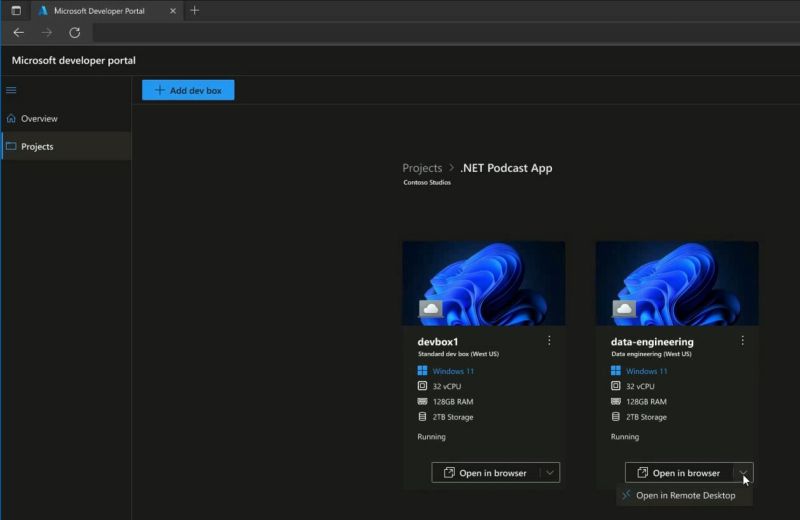Image resolution: width=800 pixels, height=520 pixels.
Task: Click the .NET Podcast App breadcrumb
Action: pos(506,168)
